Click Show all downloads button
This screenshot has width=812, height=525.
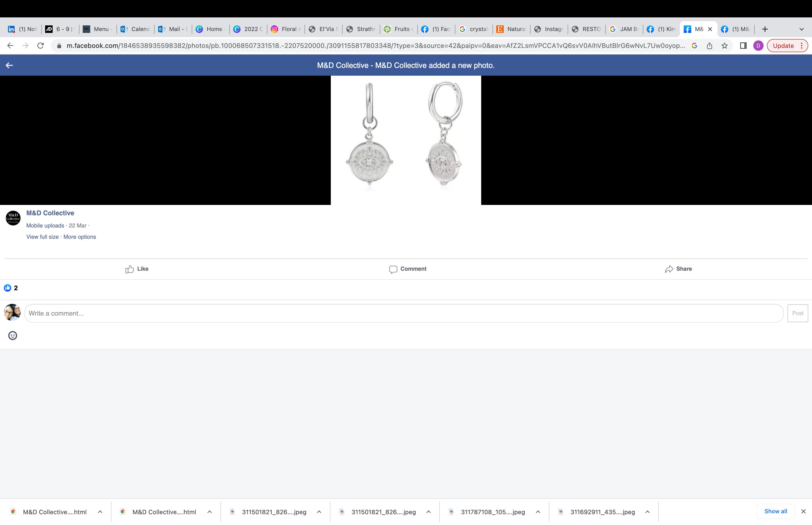(776, 511)
